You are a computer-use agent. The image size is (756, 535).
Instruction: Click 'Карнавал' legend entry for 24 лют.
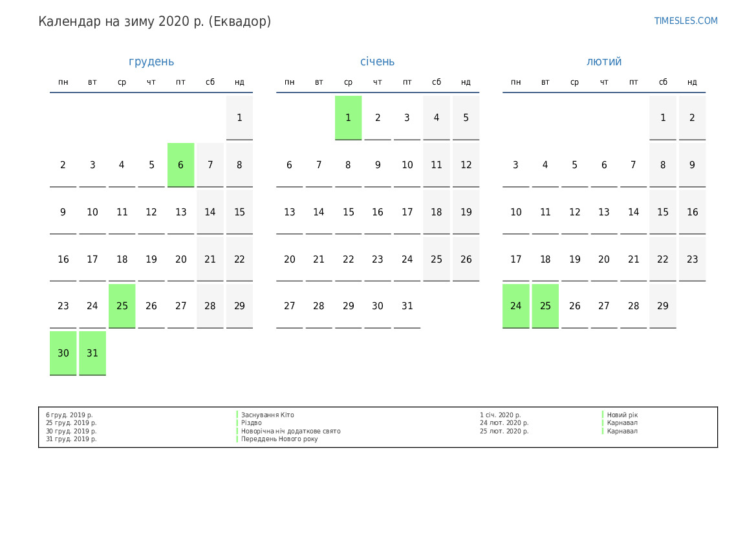tap(622, 422)
